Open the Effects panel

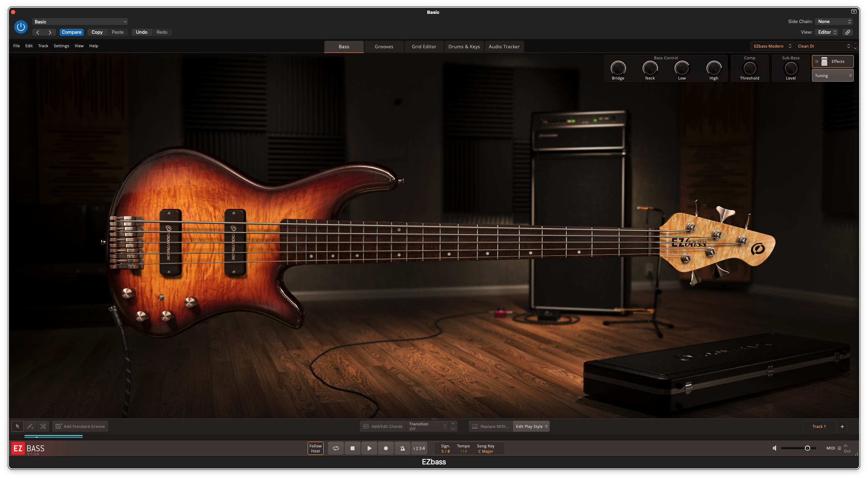click(x=833, y=61)
